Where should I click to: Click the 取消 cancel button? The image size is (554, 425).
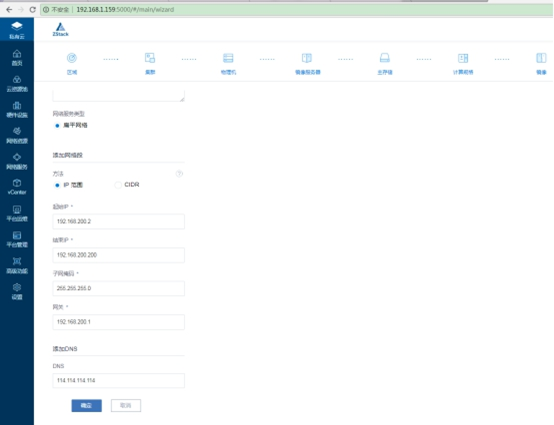point(126,406)
